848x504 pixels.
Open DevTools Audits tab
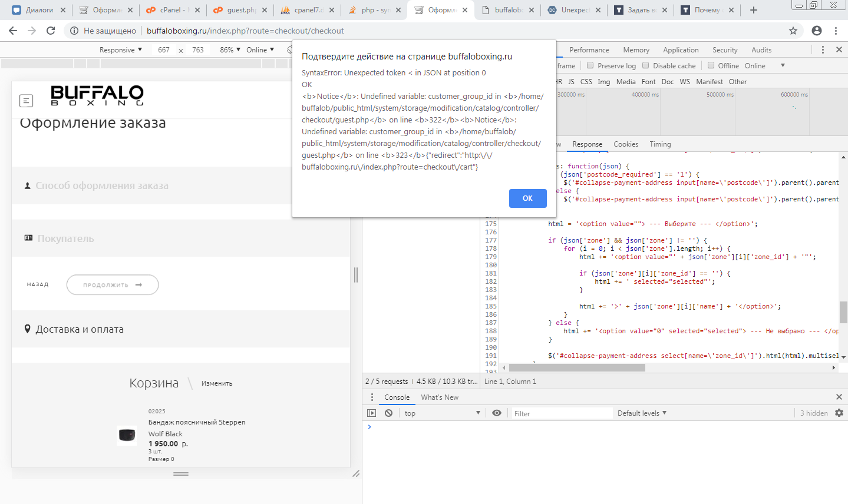pos(761,50)
